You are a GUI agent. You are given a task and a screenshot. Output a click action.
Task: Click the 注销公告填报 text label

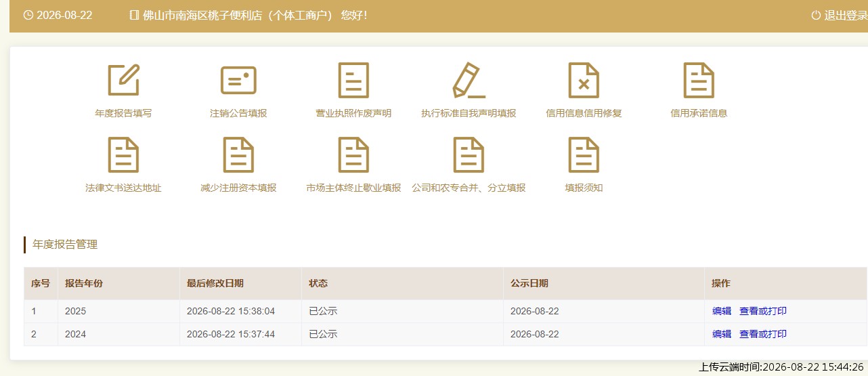pos(238,113)
